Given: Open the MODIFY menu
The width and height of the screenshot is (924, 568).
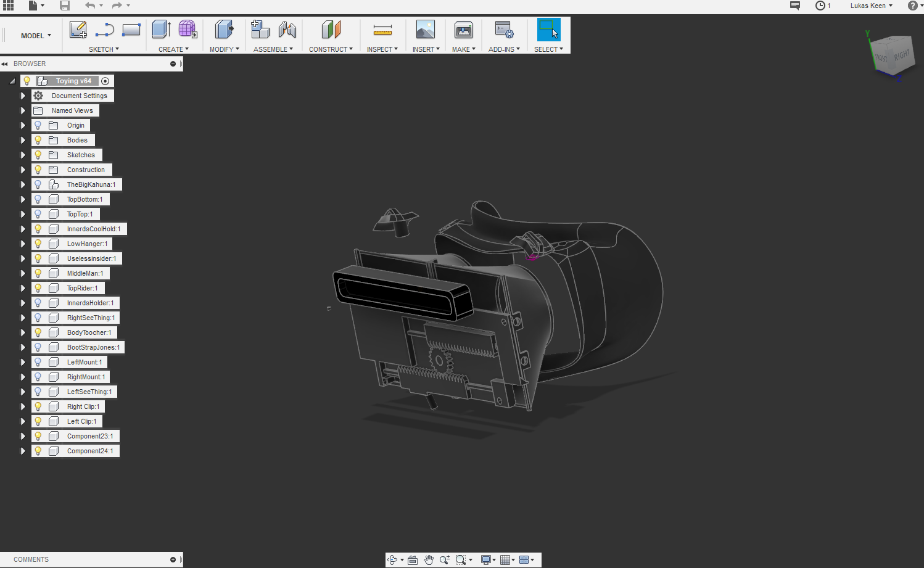Looking at the screenshot, I should [x=224, y=49].
